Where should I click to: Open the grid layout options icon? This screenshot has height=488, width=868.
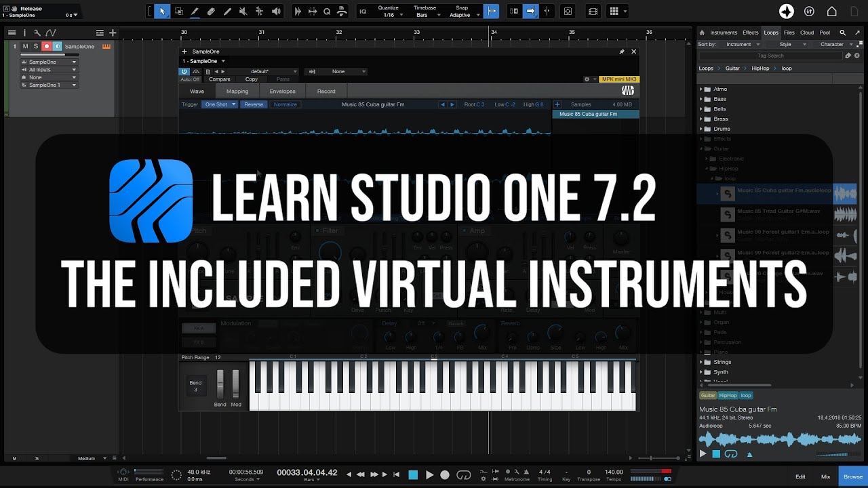[x=614, y=12]
